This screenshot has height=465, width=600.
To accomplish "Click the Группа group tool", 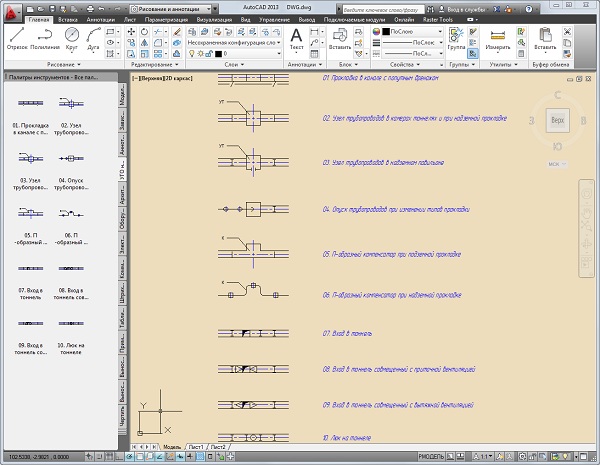I will pyautogui.click(x=456, y=38).
